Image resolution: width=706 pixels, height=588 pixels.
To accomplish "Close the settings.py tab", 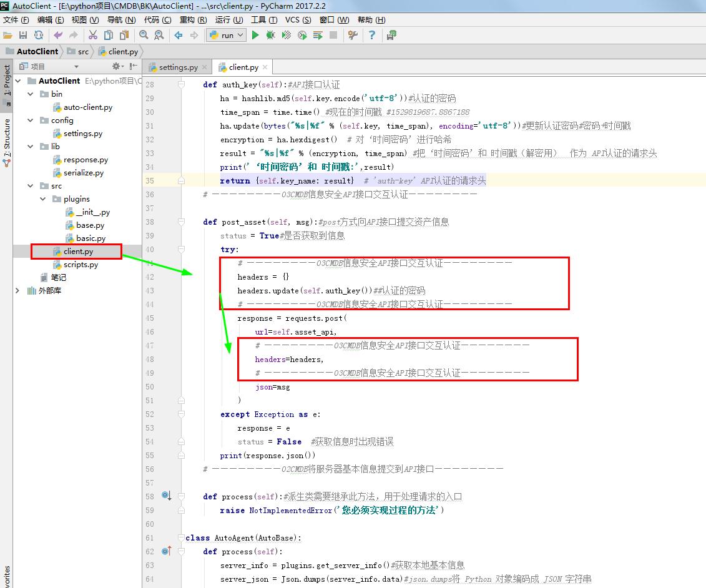I will [204, 67].
